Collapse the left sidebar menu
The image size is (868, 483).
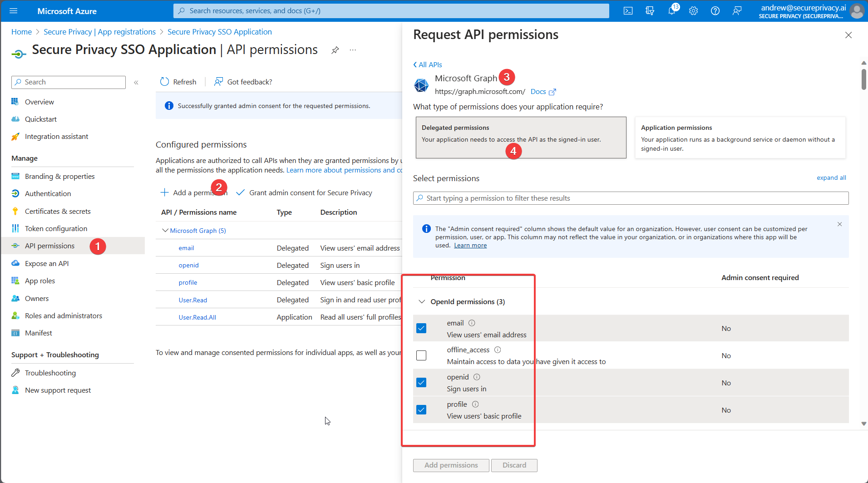tap(136, 82)
